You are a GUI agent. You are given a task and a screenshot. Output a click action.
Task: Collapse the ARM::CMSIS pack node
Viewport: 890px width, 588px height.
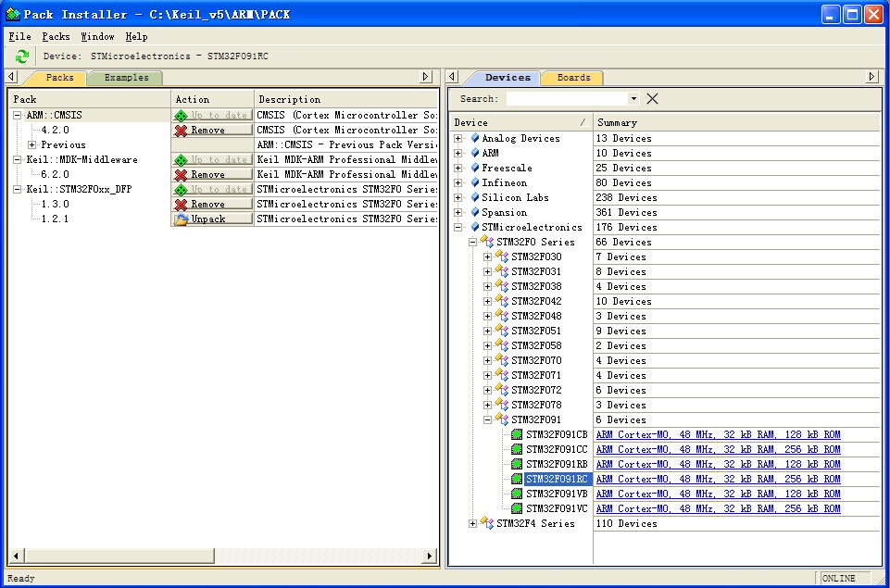(18, 115)
